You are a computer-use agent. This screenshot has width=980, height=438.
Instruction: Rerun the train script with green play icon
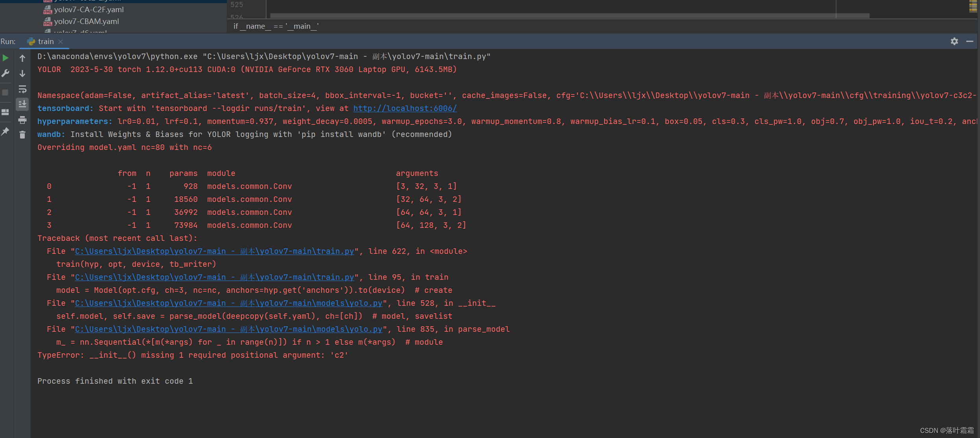click(x=6, y=58)
